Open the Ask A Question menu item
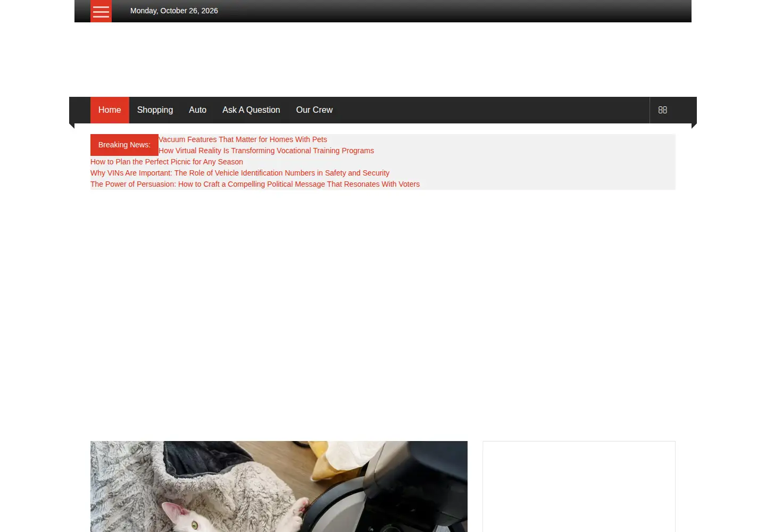The image size is (766, 532). pyautogui.click(x=251, y=110)
